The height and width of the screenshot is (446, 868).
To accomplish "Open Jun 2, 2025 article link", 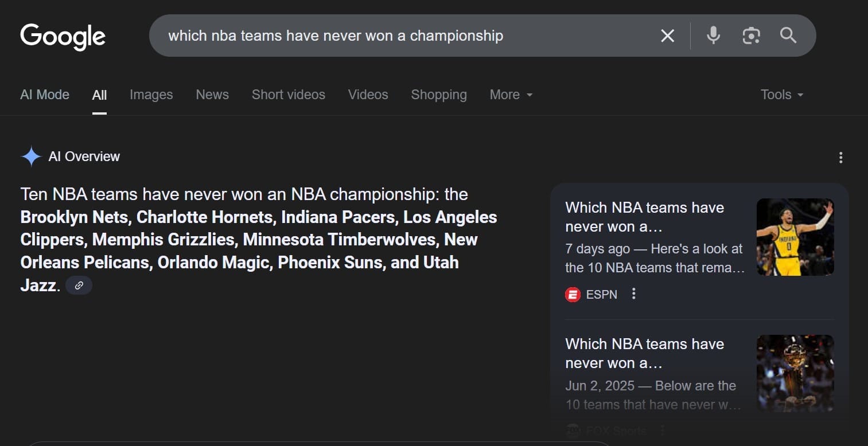I will pos(644,353).
